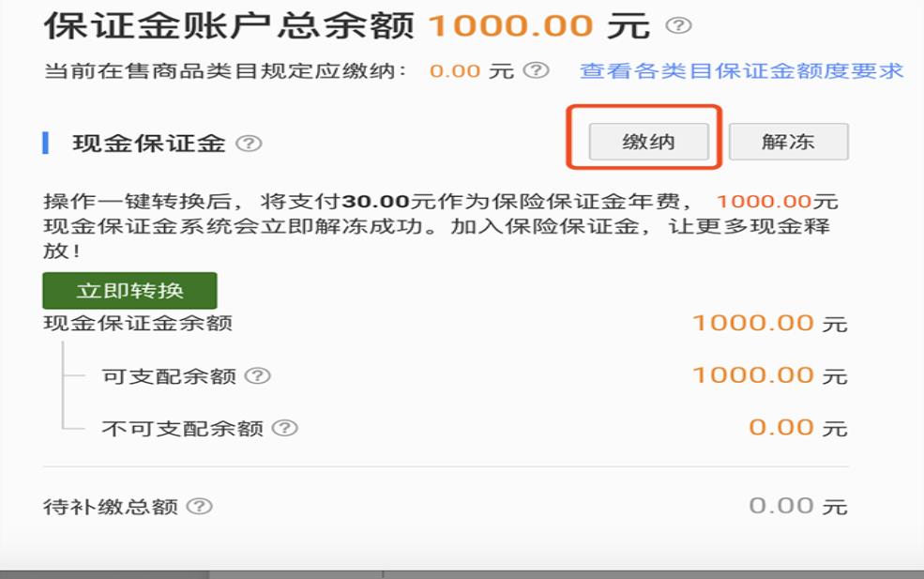The image size is (924, 579).
Task: Click the 解冻 button
Action: tap(789, 142)
